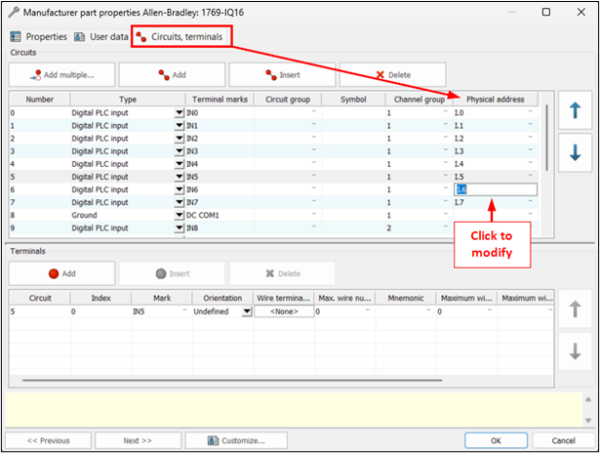
Task: Select the Circuits, terminals tab
Action: (x=180, y=37)
